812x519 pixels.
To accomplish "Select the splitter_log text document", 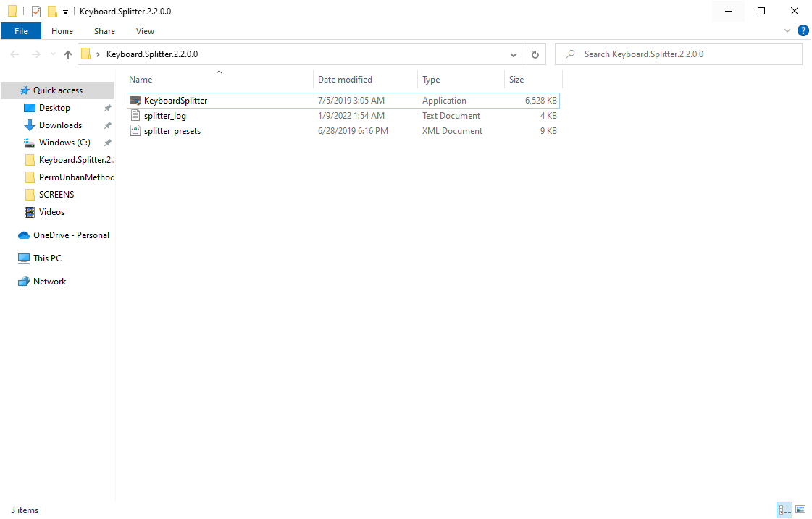I will [x=165, y=115].
